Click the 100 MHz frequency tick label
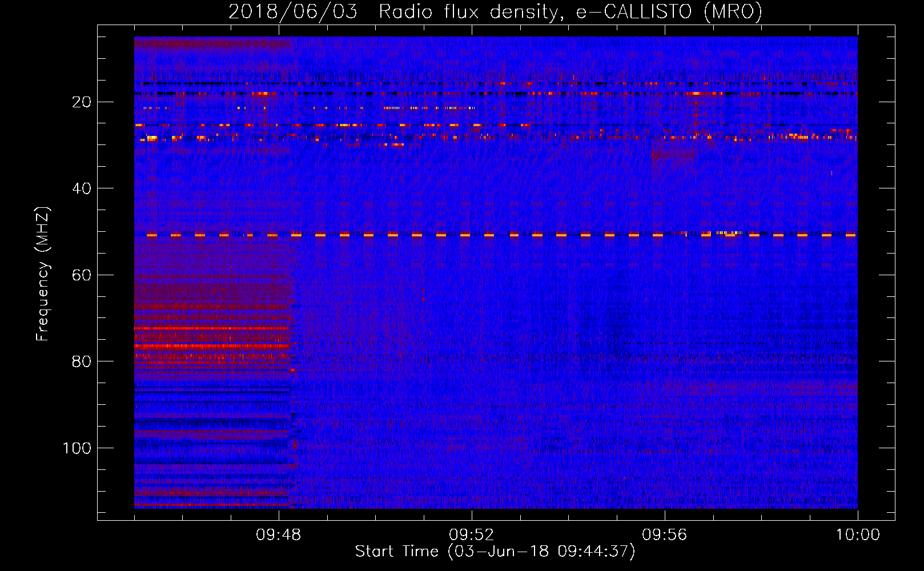 [x=77, y=448]
